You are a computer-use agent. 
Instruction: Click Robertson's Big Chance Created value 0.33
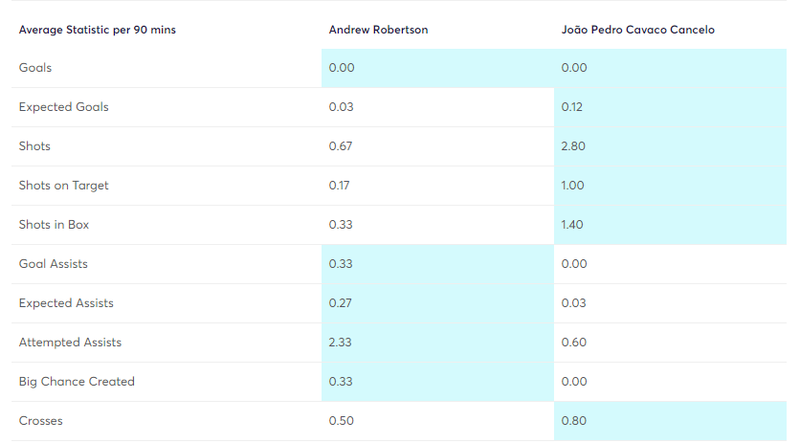340,382
